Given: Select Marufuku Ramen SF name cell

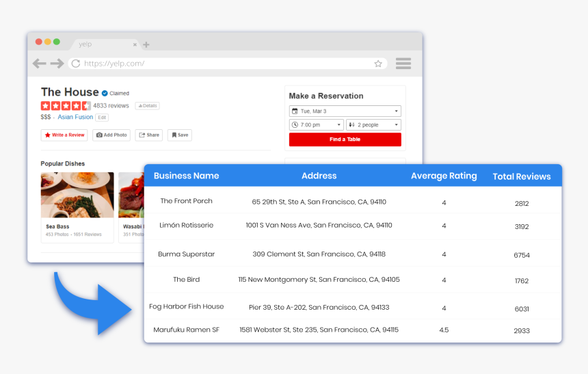Looking at the screenshot, I should coord(187,330).
